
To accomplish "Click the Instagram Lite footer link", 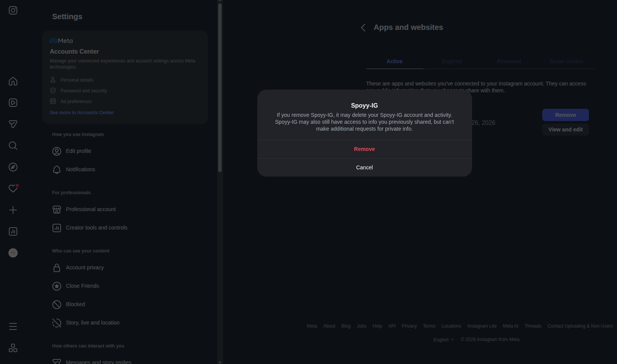I will click(x=482, y=326).
